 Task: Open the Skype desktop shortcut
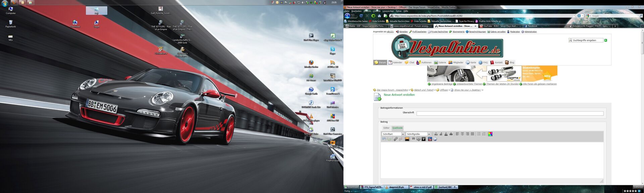tap(332, 50)
